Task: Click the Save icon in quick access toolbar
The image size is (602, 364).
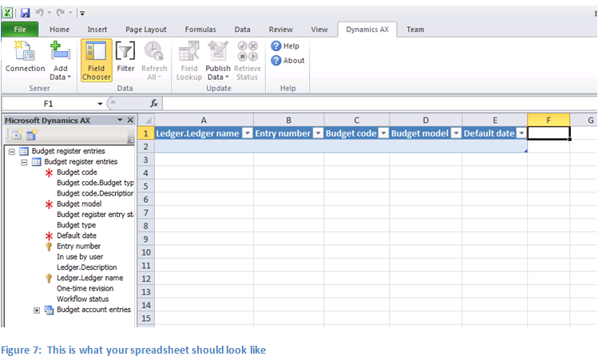Action: point(25,13)
